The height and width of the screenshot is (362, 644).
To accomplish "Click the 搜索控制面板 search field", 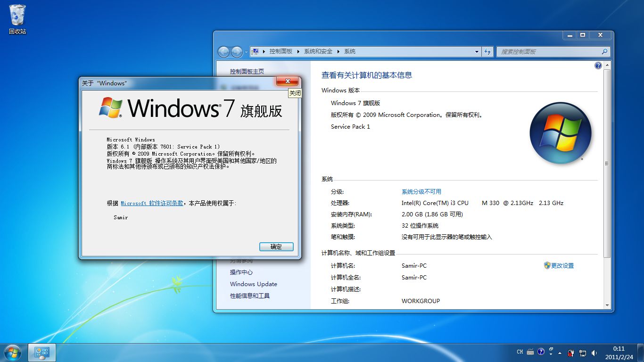I will [548, 51].
